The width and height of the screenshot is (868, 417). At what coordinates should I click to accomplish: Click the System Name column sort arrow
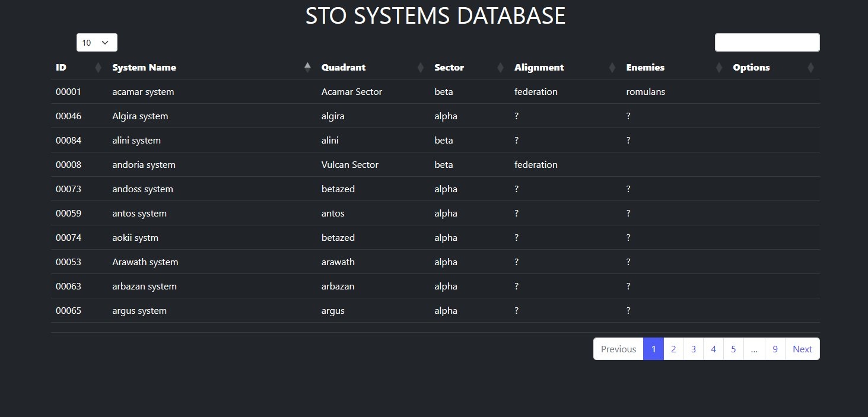(x=307, y=67)
